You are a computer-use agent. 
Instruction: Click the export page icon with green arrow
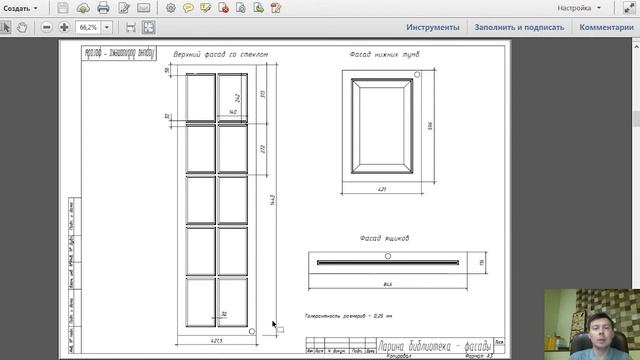pos(258,8)
